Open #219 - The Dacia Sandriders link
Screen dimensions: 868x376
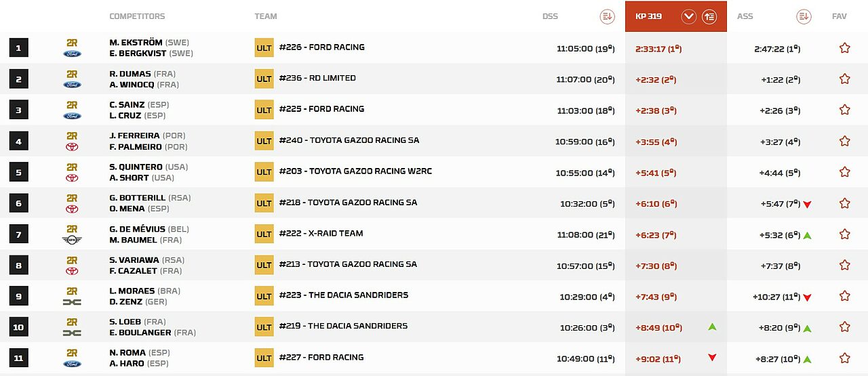(x=343, y=326)
